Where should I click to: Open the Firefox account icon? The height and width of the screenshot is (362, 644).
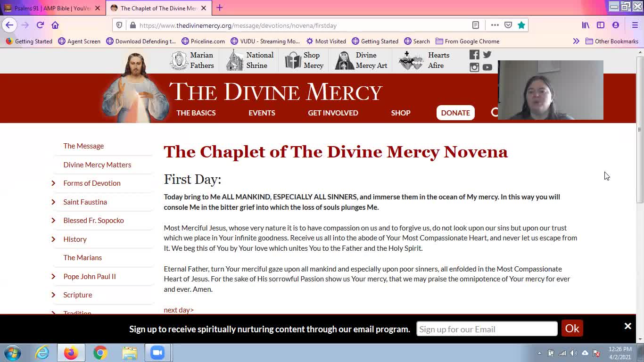(616, 25)
